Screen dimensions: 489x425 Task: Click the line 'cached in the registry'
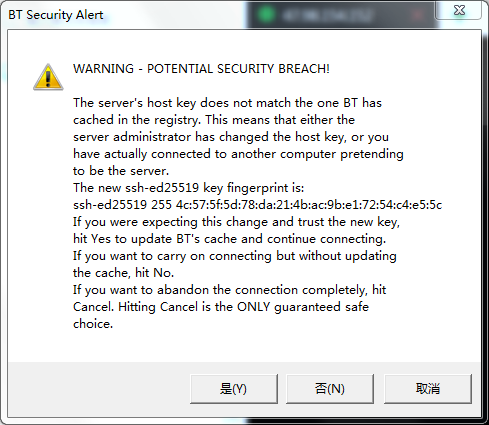coord(214,120)
